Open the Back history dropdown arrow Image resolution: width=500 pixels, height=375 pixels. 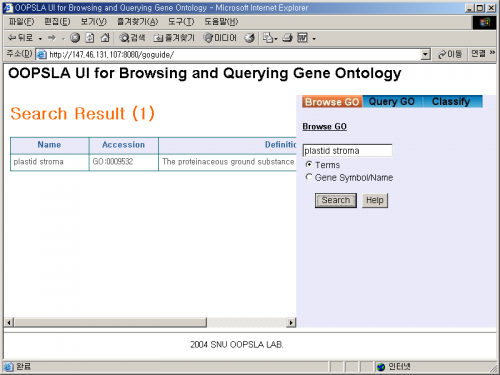(40, 39)
